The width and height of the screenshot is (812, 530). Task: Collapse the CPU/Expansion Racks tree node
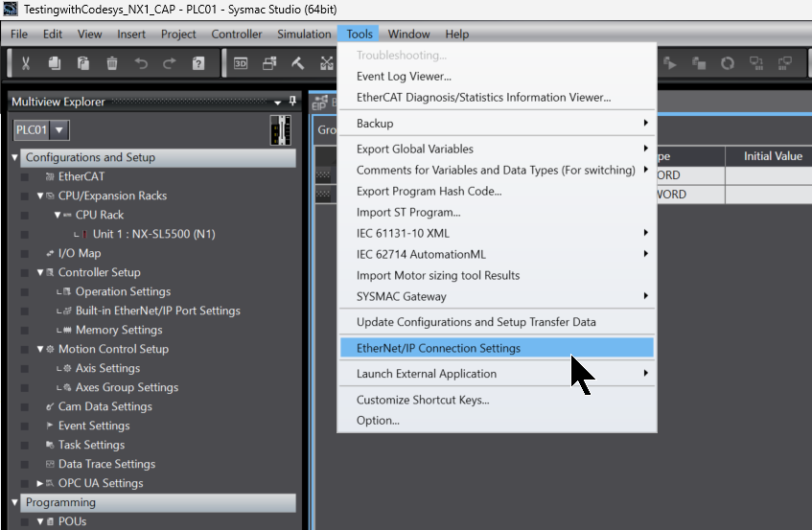click(40, 196)
